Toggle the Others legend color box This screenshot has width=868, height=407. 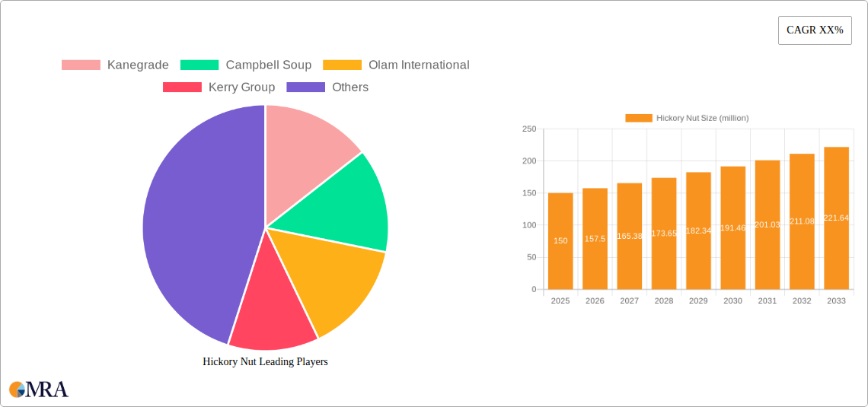pos(305,87)
